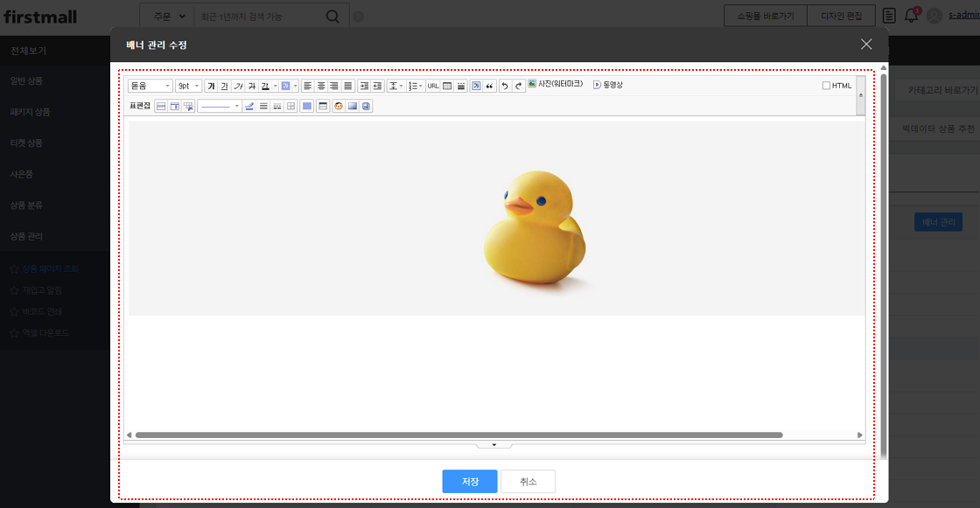Enable the HTML editing mode checkbox
The width and height of the screenshot is (980, 508).
[x=826, y=86]
